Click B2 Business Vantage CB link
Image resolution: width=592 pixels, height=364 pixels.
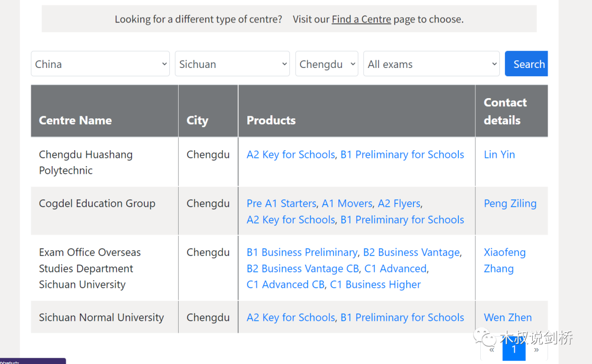(303, 269)
